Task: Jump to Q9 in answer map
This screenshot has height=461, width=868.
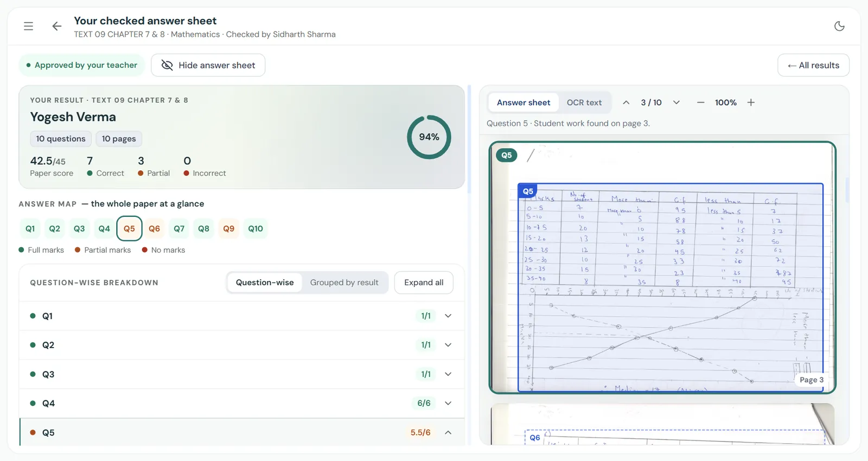Action: 229,228
